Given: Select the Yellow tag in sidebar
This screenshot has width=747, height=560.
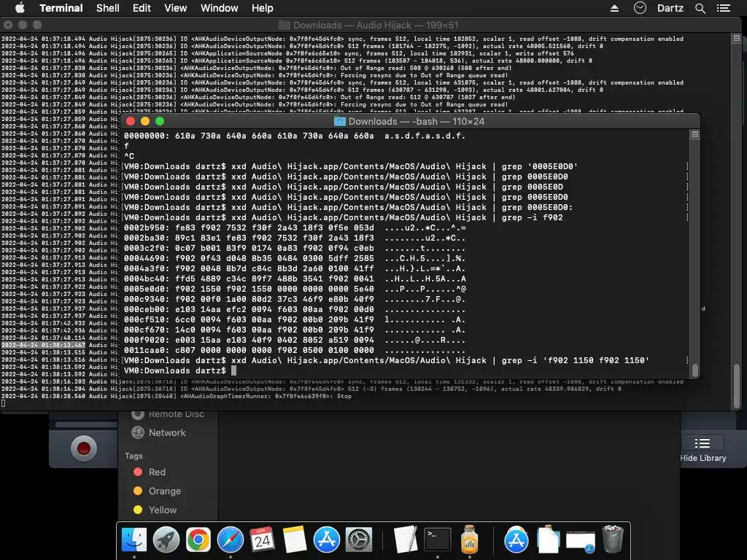Looking at the screenshot, I should coord(155,510).
